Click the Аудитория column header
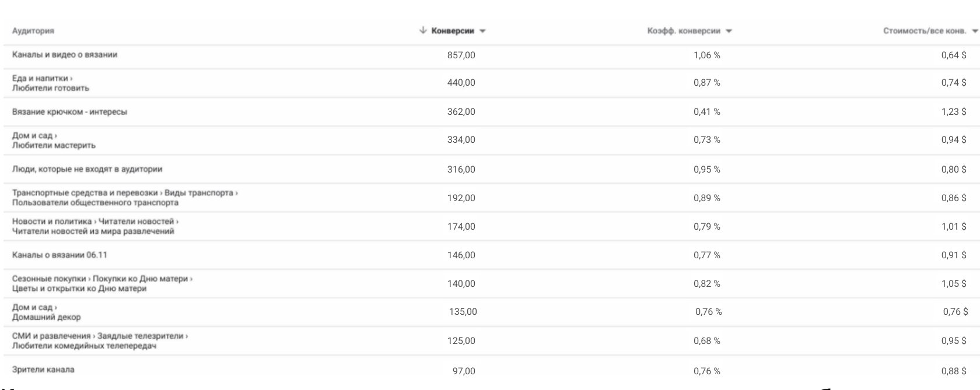 [x=33, y=31]
